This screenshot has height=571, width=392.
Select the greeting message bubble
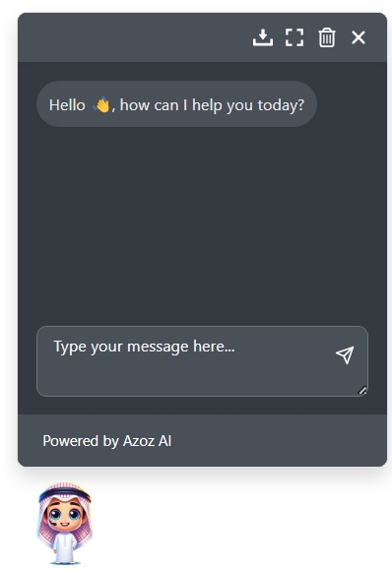[x=176, y=104]
